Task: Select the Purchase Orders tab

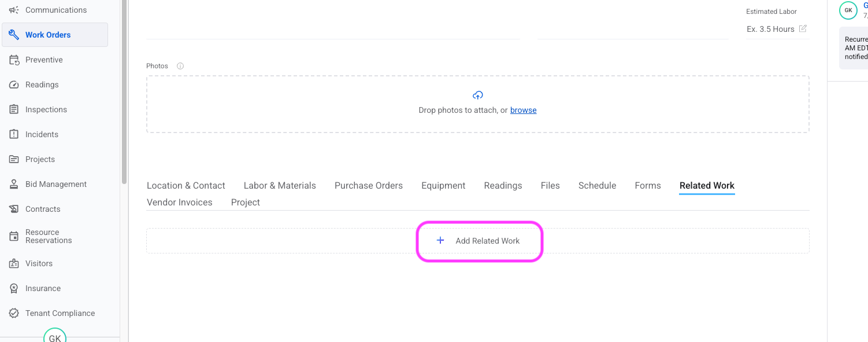Action: 368,185
